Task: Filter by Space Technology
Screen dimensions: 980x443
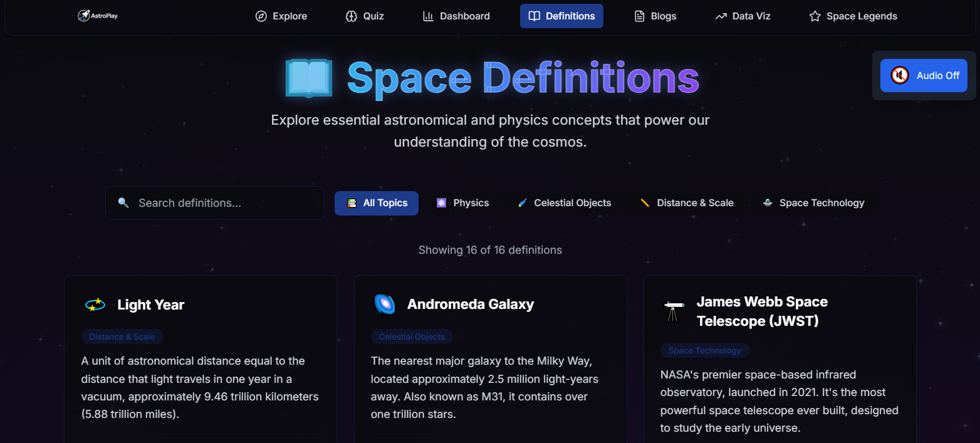Action: click(x=813, y=203)
